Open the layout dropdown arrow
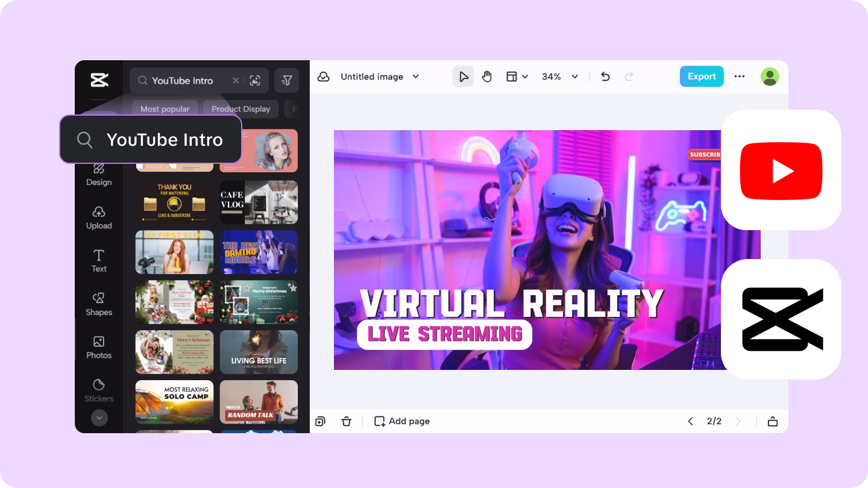 coord(525,77)
